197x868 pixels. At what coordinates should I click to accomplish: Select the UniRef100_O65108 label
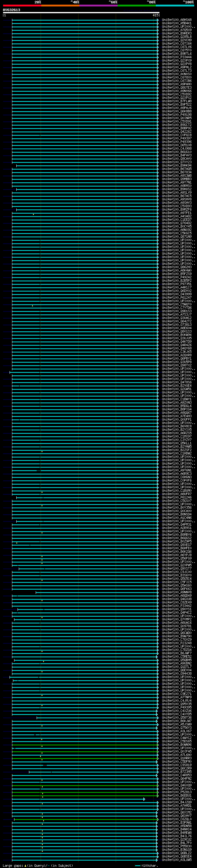coord(177,145)
